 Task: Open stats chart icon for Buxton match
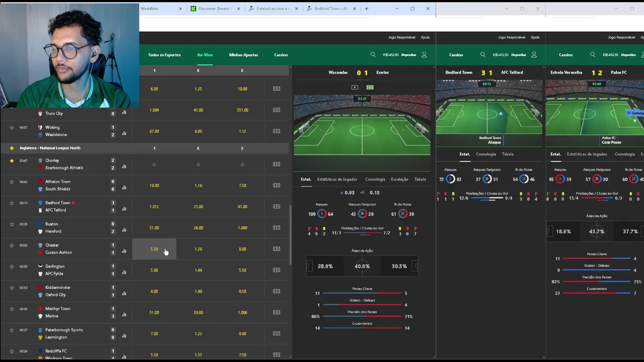pyautogui.click(x=124, y=230)
